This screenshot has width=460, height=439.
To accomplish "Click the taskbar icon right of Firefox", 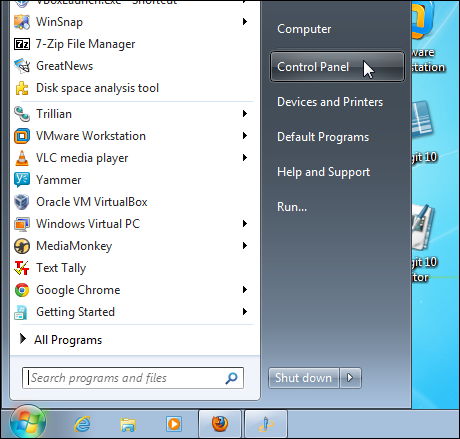I will pyautogui.click(x=266, y=424).
